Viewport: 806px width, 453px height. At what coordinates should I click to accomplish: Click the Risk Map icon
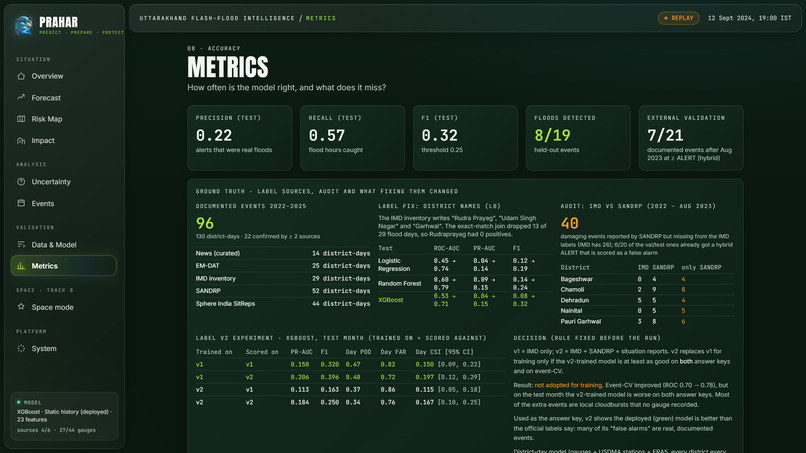coord(21,119)
